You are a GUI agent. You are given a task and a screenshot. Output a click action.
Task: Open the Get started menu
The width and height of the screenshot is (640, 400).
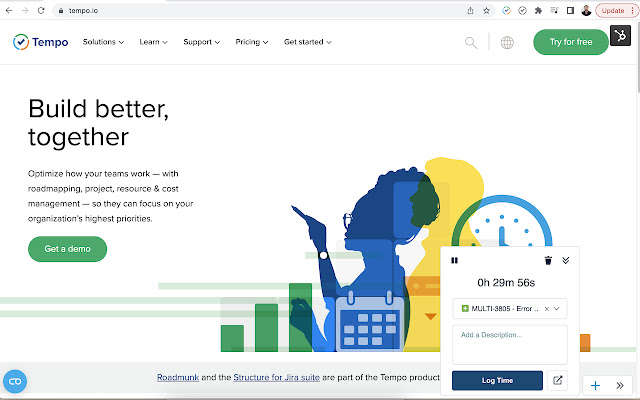pyautogui.click(x=308, y=42)
